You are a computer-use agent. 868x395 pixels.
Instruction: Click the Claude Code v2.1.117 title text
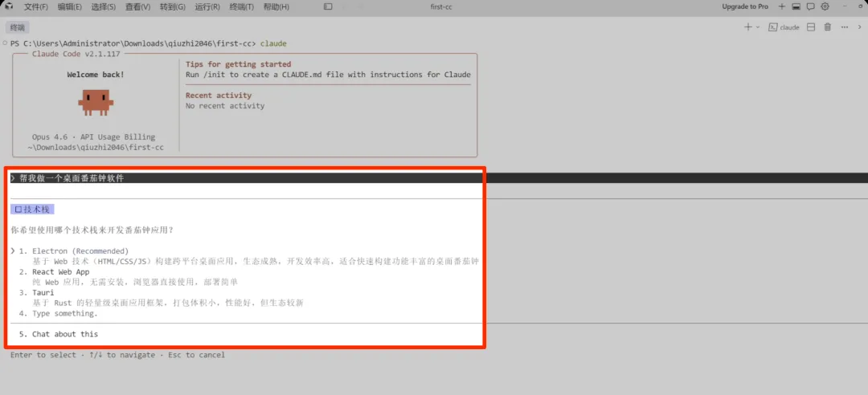pos(74,54)
